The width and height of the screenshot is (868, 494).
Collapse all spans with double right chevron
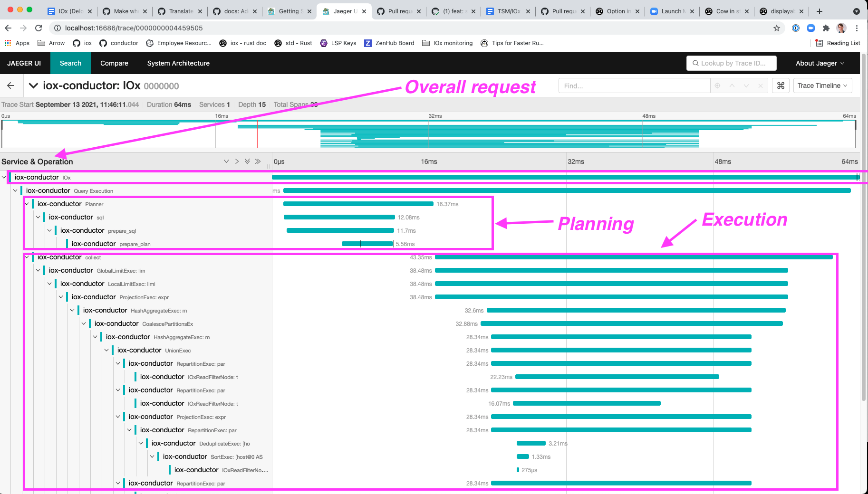258,161
